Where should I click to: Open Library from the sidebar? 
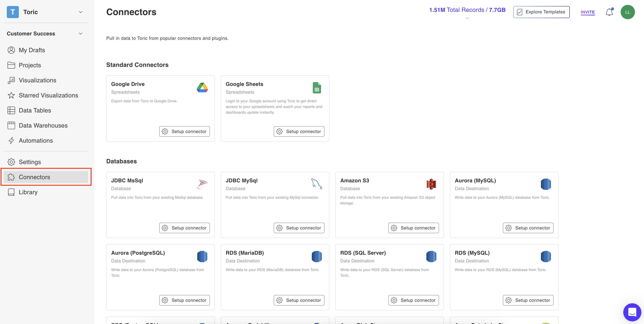coord(46,192)
